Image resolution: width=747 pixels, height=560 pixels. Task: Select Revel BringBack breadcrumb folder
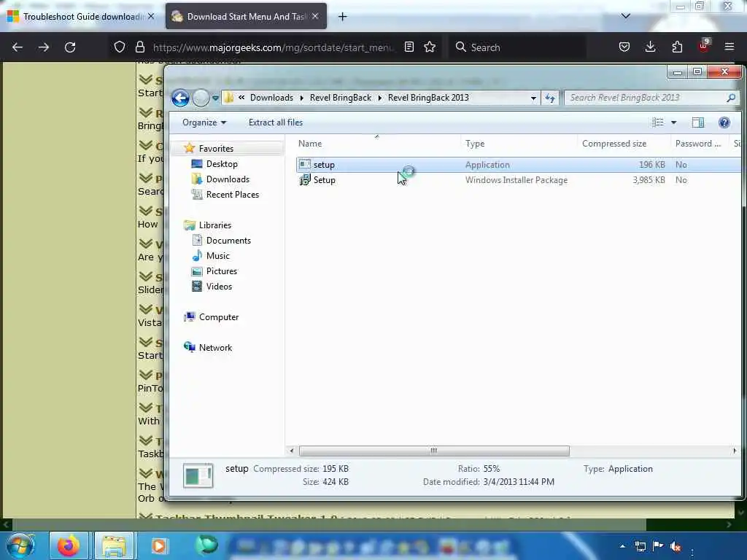tap(340, 98)
